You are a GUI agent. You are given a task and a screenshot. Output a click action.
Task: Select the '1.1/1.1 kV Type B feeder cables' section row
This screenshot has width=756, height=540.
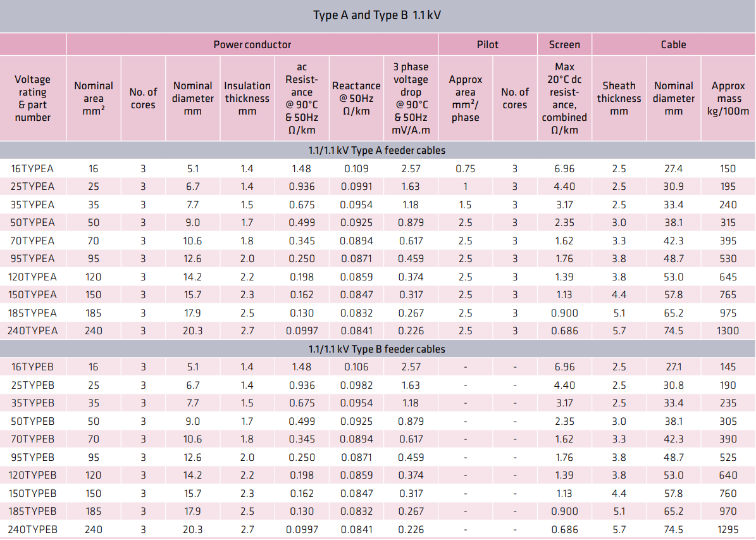tap(376, 349)
